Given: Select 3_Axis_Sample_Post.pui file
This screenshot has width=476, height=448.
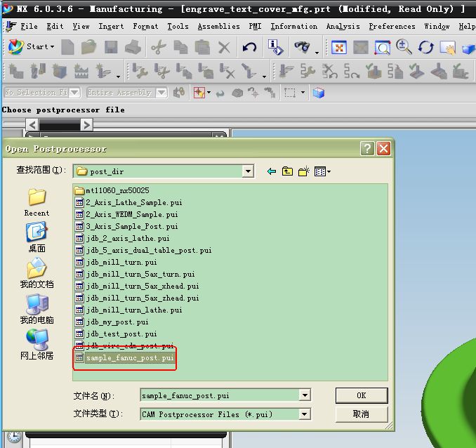Looking at the screenshot, I should pyautogui.click(x=126, y=226).
